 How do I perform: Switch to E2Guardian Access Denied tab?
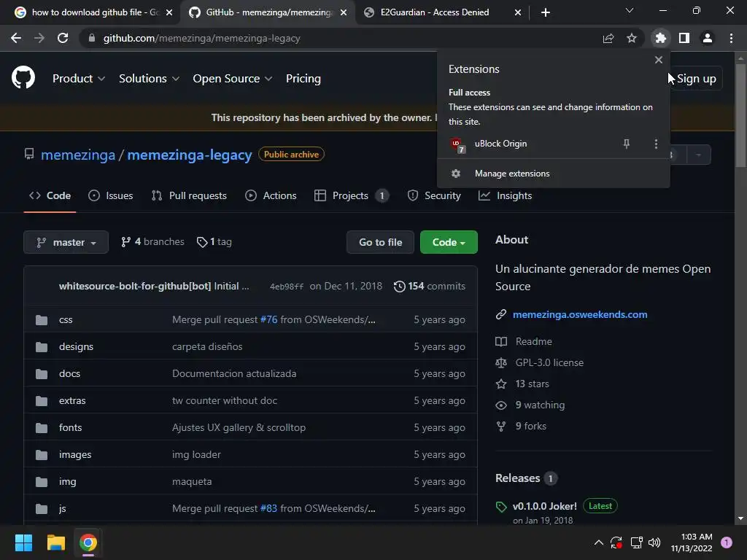tap(443, 12)
